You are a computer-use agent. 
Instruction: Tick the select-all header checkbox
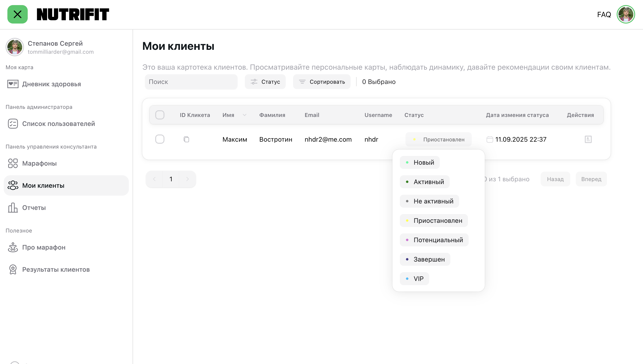(160, 115)
